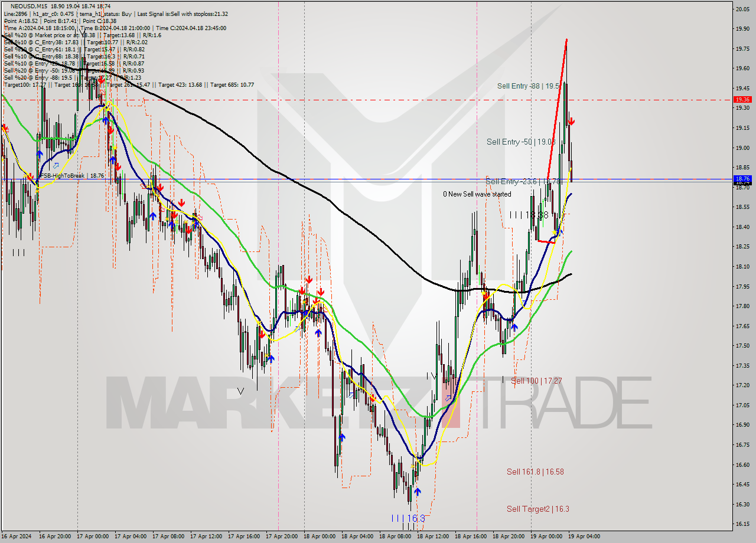Click the '18 Apr 08:00' time label

point(395,537)
